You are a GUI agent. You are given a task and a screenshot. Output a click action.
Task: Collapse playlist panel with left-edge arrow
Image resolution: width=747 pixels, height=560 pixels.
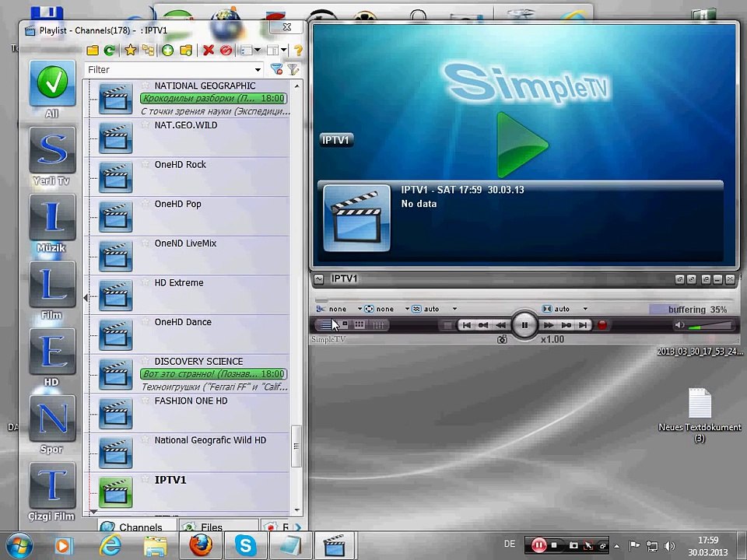click(x=86, y=298)
